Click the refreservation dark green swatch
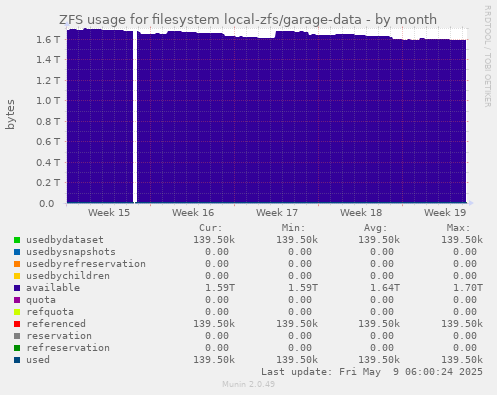497x395 pixels. tap(17, 348)
